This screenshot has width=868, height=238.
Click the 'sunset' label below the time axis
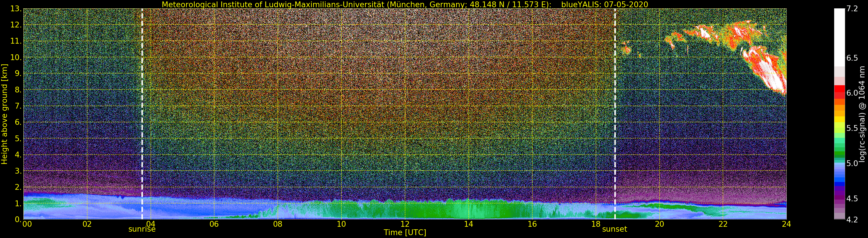(x=615, y=229)
